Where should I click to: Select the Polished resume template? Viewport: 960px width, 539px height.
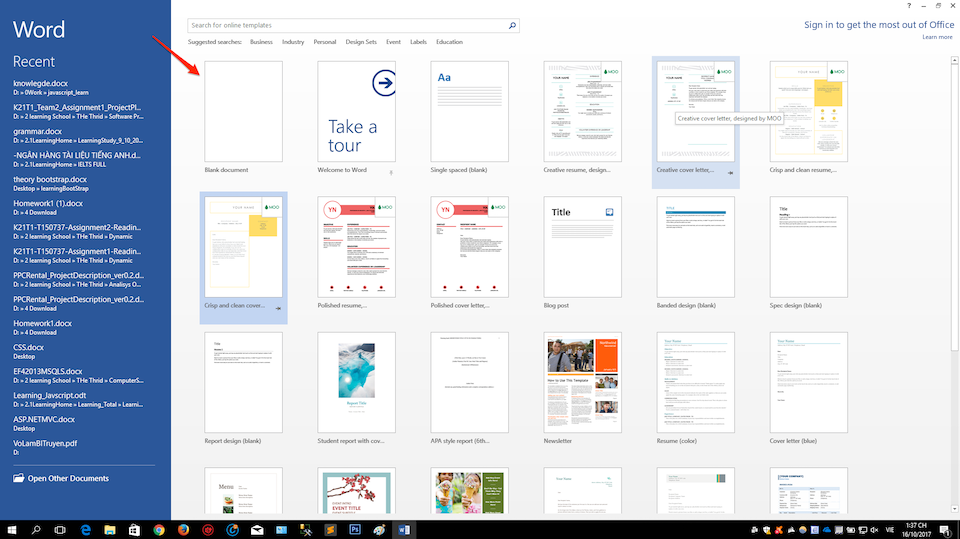[x=356, y=247]
